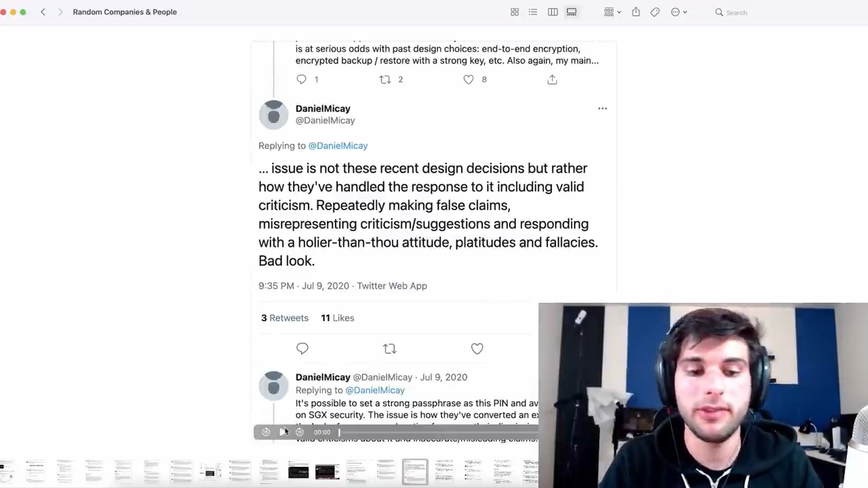Screen dimensions: 868x488
Task: Go forward in Finder history
Action: click(x=60, y=12)
